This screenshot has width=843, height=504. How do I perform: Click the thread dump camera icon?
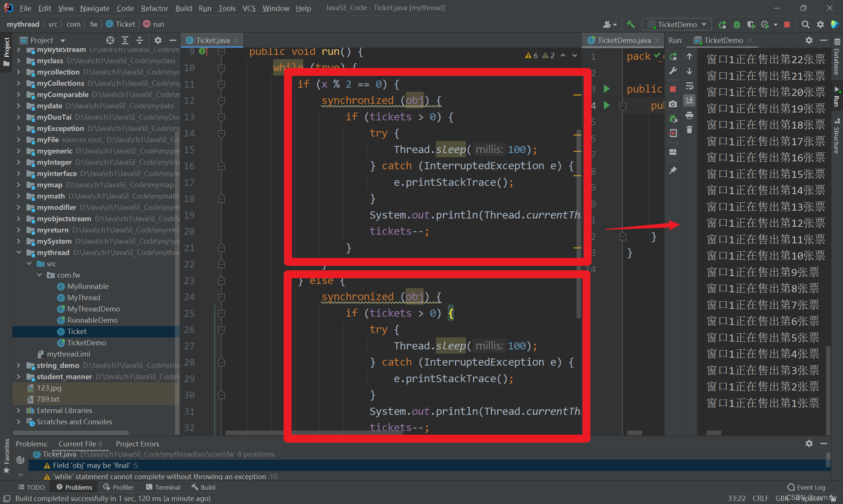coord(673,104)
